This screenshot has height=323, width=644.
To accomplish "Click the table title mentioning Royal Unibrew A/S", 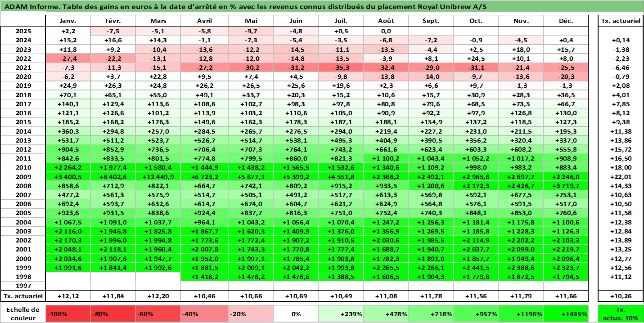I will coord(245,7).
